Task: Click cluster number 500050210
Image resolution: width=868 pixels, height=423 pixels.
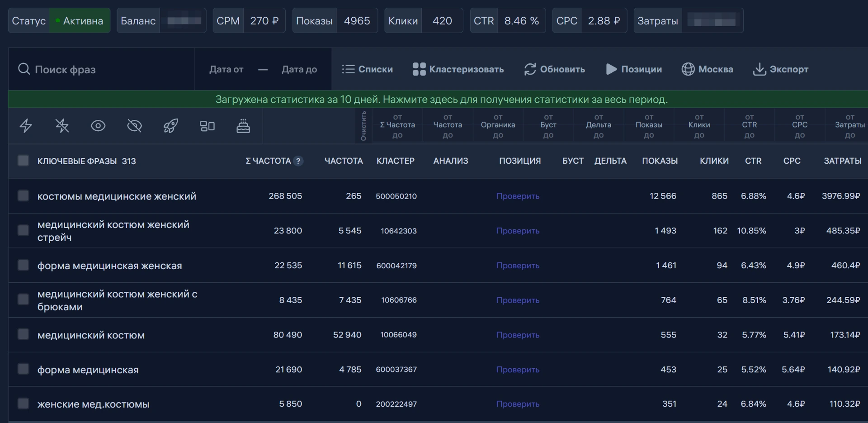Action: coord(396,196)
